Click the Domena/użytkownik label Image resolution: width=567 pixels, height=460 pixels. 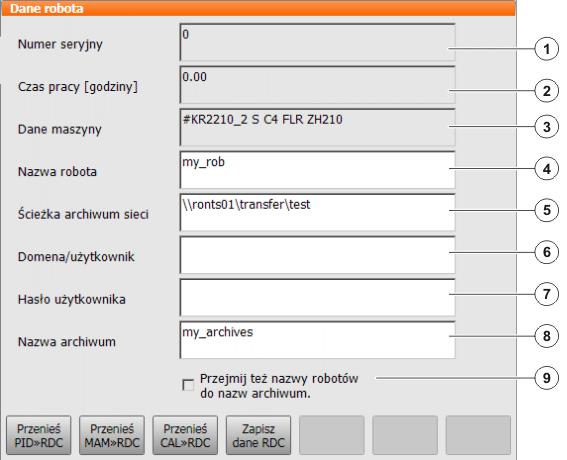tap(76, 257)
